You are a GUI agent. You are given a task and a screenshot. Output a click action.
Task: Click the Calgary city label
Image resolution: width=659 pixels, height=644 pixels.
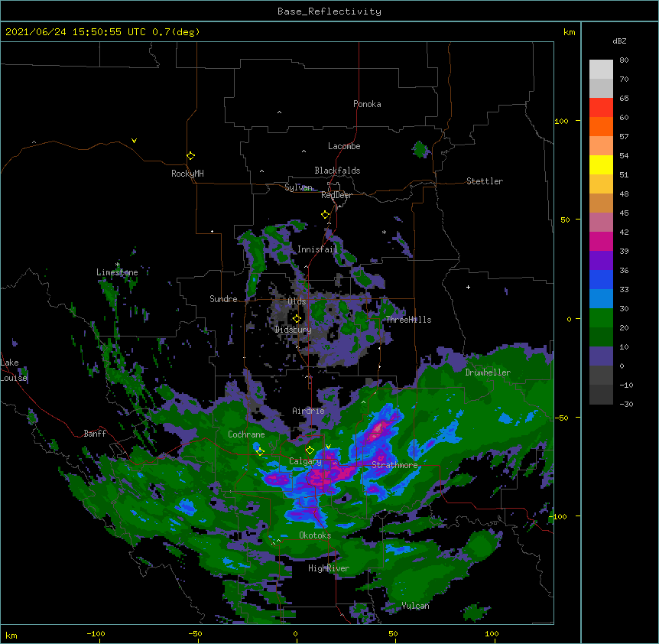pyautogui.click(x=305, y=461)
